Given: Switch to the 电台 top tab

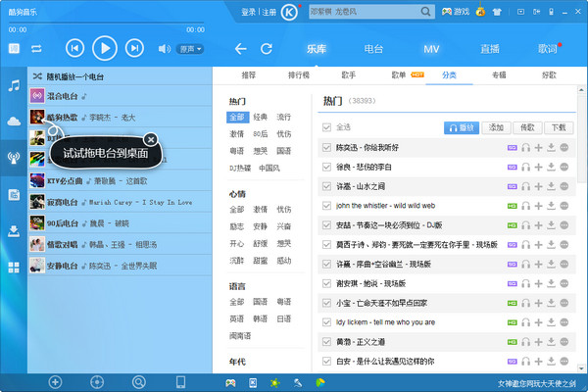Looking at the screenshot, I should coord(372,48).
